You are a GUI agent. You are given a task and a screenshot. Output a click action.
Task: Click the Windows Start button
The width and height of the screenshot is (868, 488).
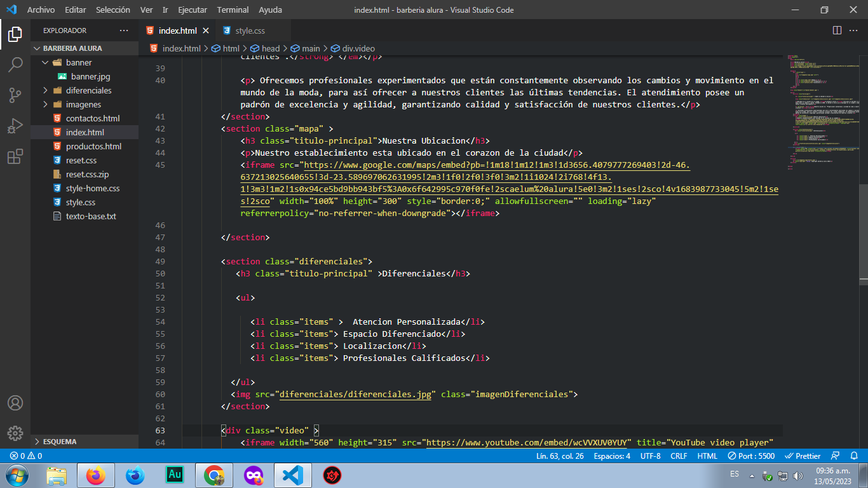coord(17,475)
